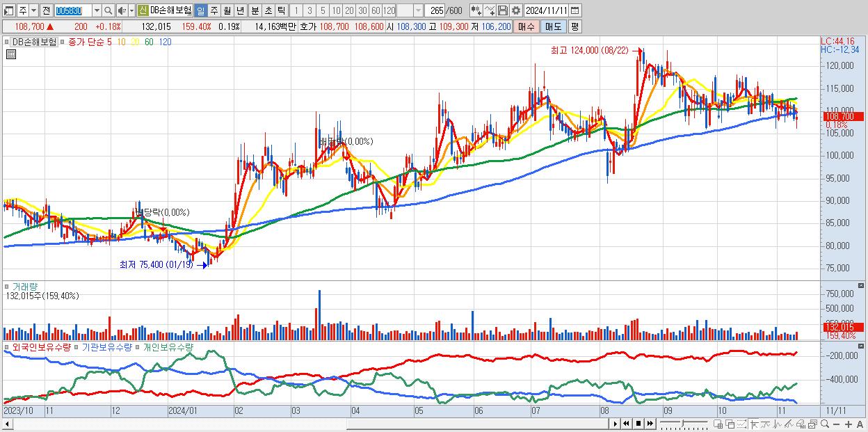Open chart settings gear icon
The width and height of the screenshot is (868, 432).
(x=515, y=10)
